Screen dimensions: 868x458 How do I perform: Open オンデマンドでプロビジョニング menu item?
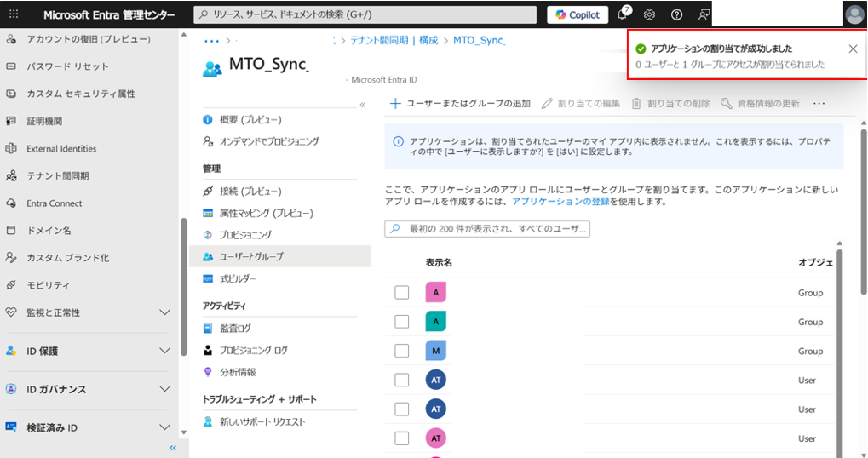pos(269,141)
